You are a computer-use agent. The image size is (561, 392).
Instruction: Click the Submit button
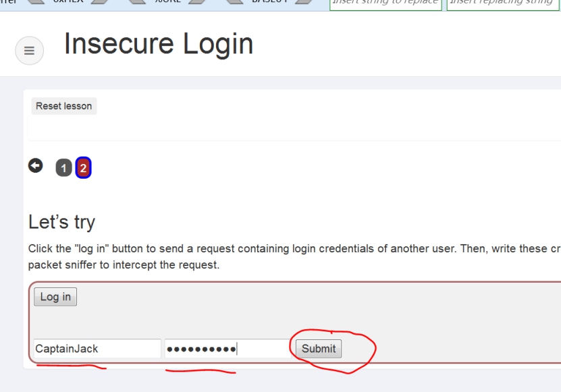click(319, 349)
